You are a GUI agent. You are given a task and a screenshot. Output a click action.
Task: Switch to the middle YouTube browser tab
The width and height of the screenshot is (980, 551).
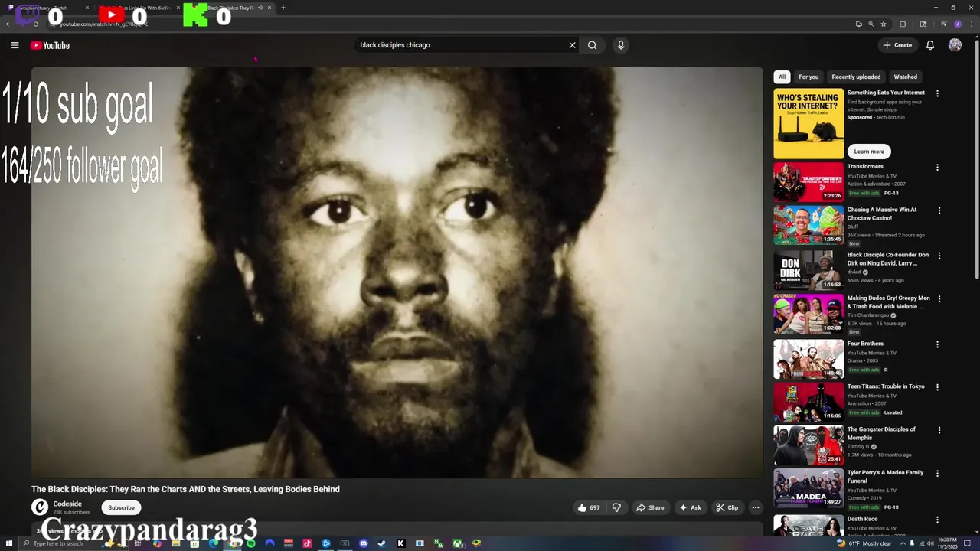(138, 8)
